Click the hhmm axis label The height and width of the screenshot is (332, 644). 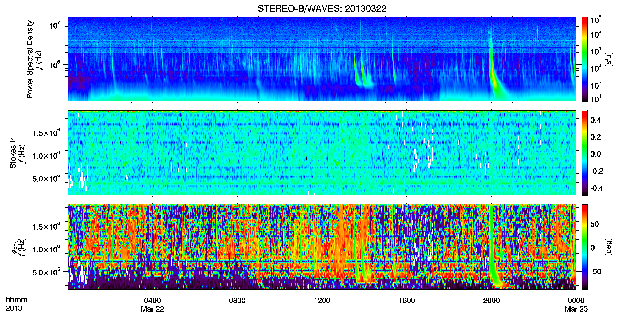click(17, 300)
